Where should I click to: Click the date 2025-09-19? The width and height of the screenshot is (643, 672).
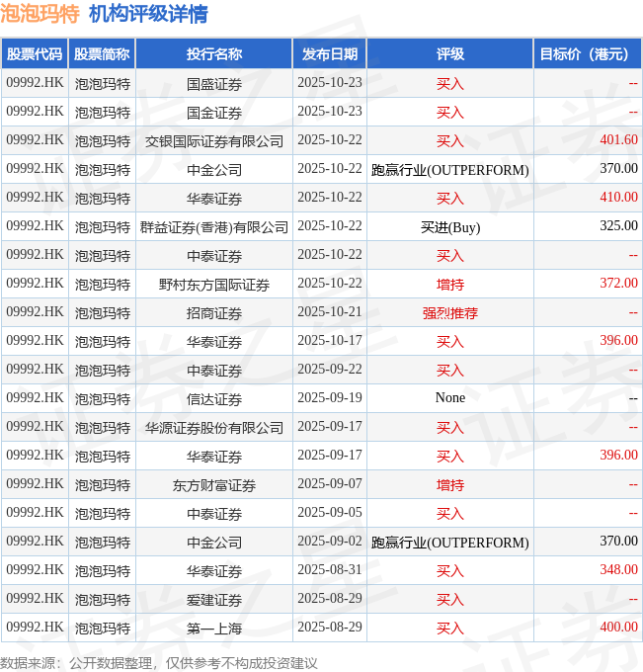(330, 398)
